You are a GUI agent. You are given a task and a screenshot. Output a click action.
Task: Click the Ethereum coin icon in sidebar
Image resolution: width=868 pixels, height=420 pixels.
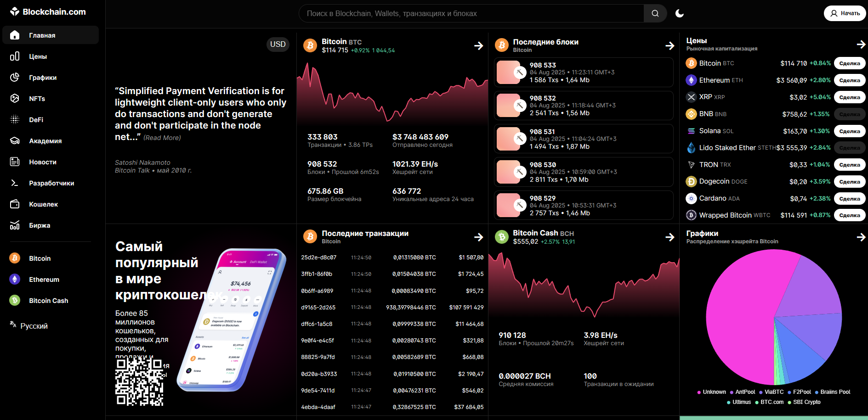(x=15, y=279)
